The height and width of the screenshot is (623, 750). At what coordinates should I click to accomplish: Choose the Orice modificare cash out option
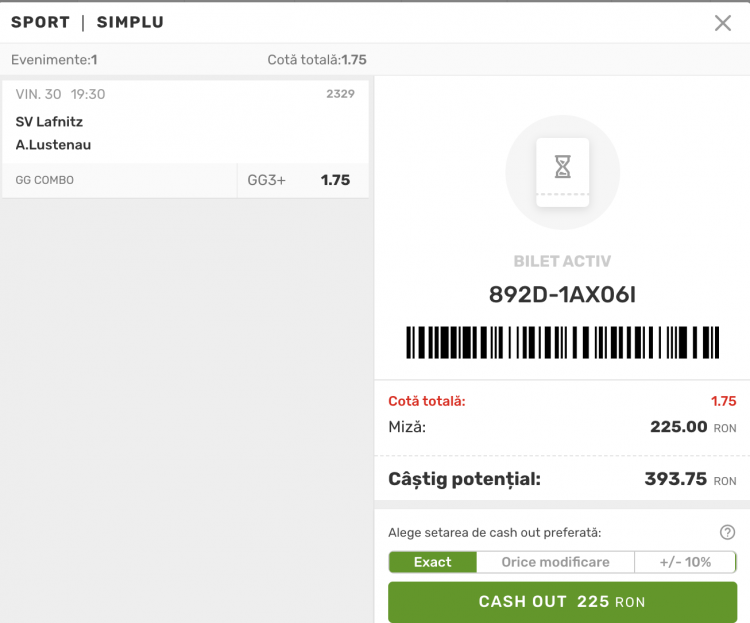pyautogui.click(x=555, y=562)
